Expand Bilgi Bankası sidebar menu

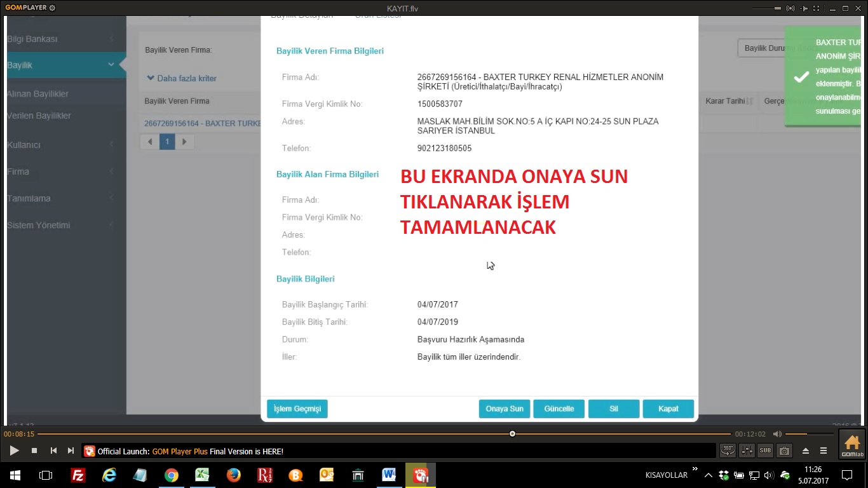coord(62,39)
